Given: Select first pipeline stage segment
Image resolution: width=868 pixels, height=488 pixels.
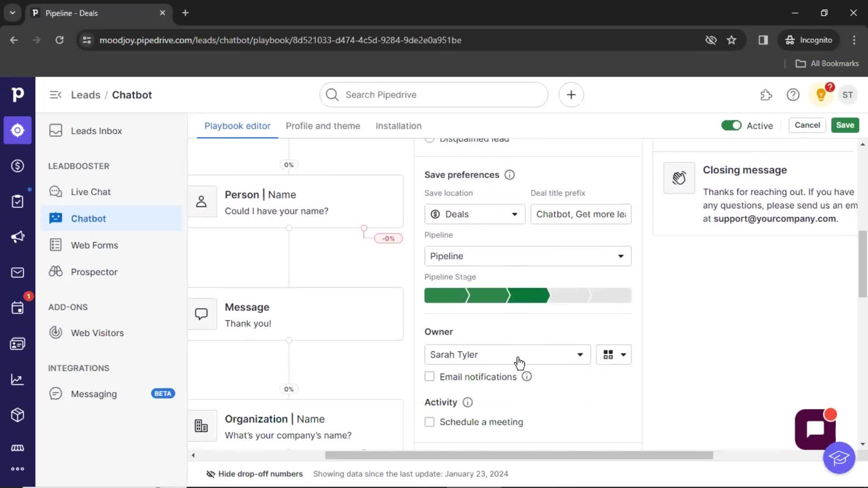Looking at the screenshot, I should (446, 296).
